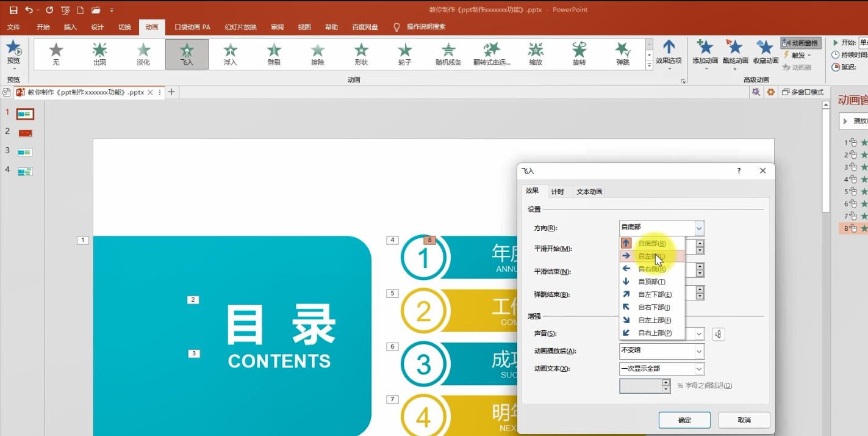The width and height of the screenshot is (868, 436).
Task: Apply the 弹跳 (Bounce) animation
Action: pyautogui.click(x=623, y=54)
